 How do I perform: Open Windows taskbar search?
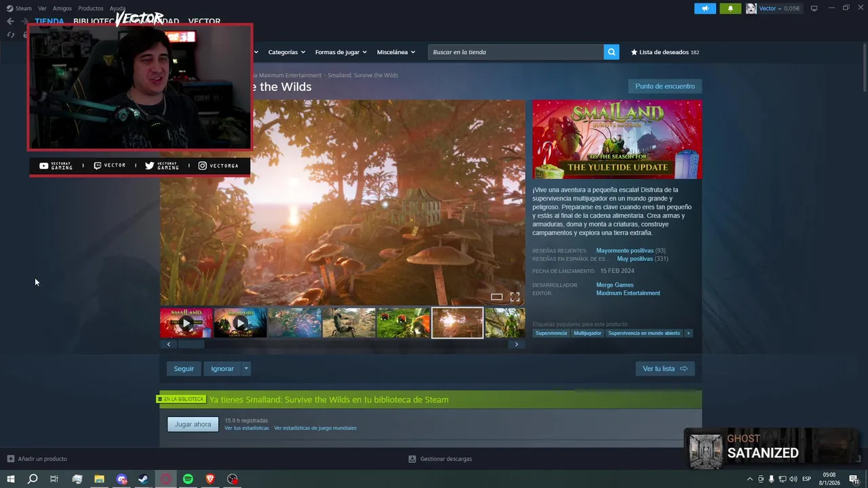click(x=32, y=479)
